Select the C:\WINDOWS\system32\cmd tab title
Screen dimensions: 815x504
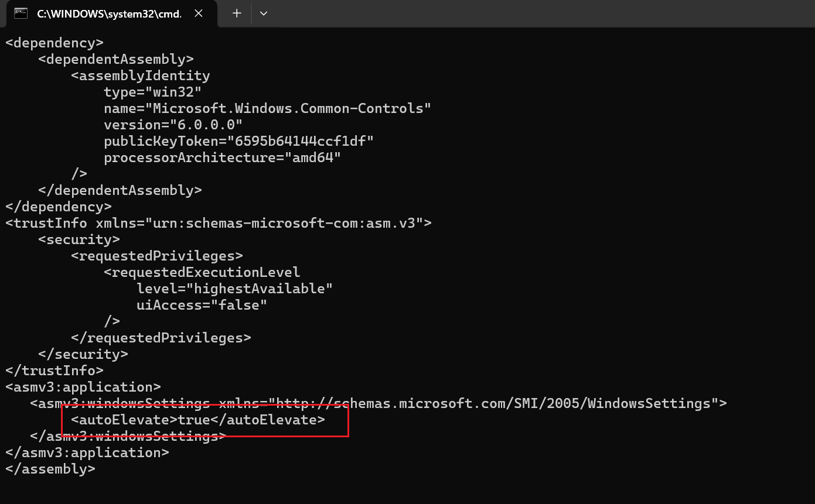click(109, 13)
